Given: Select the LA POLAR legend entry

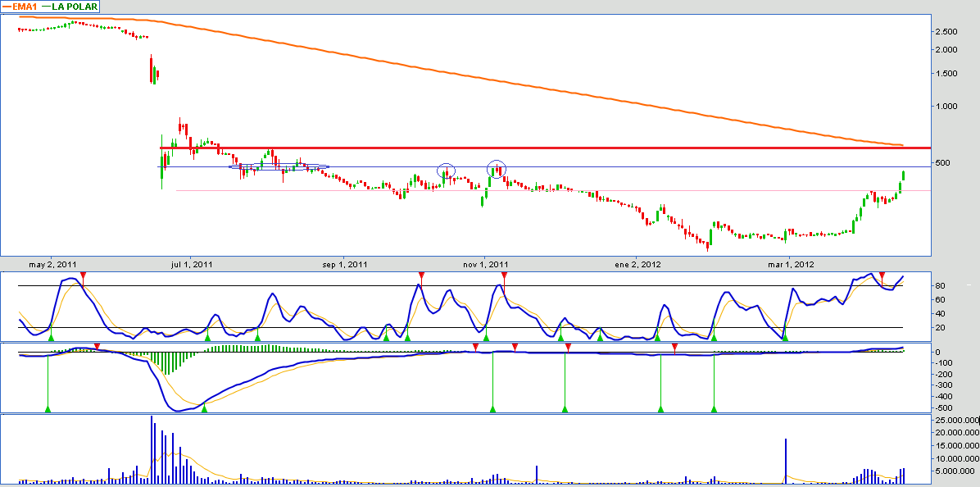Looking at the screenshot, I should tap(75, 7).
